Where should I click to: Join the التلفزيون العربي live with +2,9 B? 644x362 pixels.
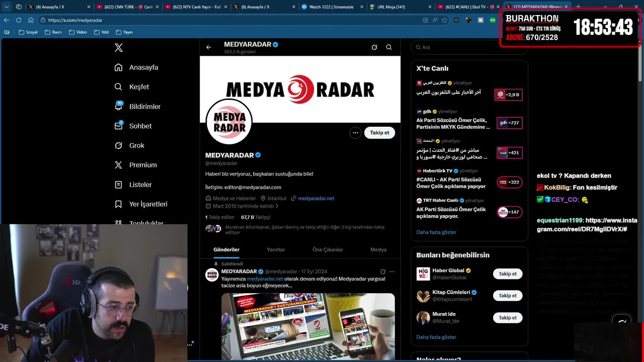pos(509,95)
